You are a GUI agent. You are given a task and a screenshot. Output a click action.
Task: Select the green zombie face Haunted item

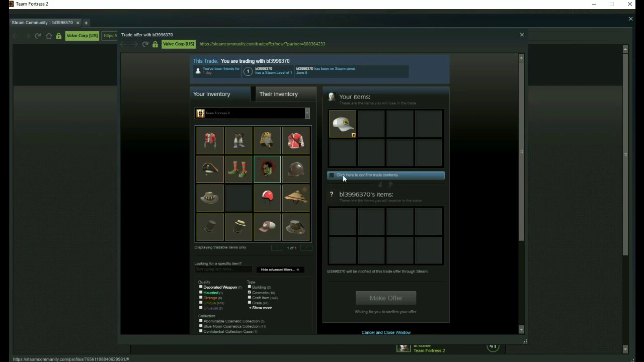(x=267, y=169)
